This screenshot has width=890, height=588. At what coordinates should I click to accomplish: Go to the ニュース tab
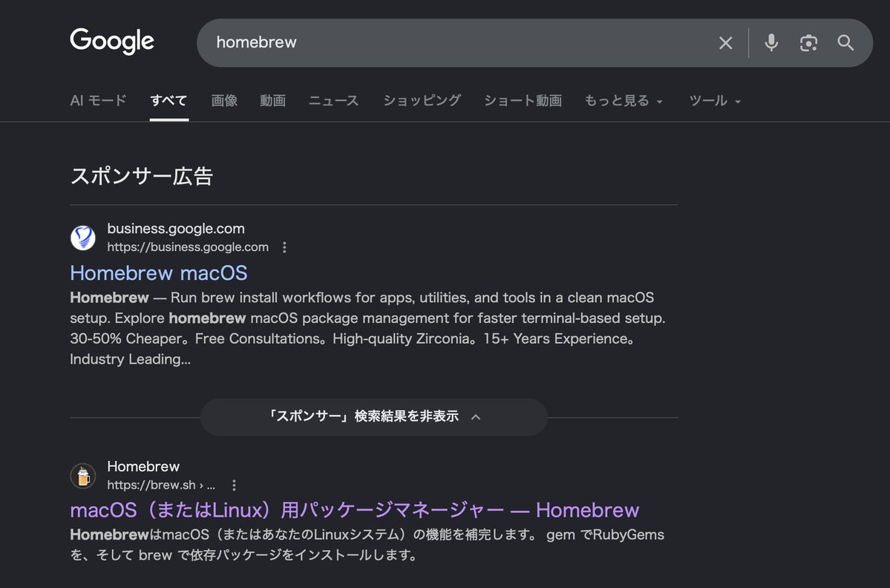click(334, 100)
